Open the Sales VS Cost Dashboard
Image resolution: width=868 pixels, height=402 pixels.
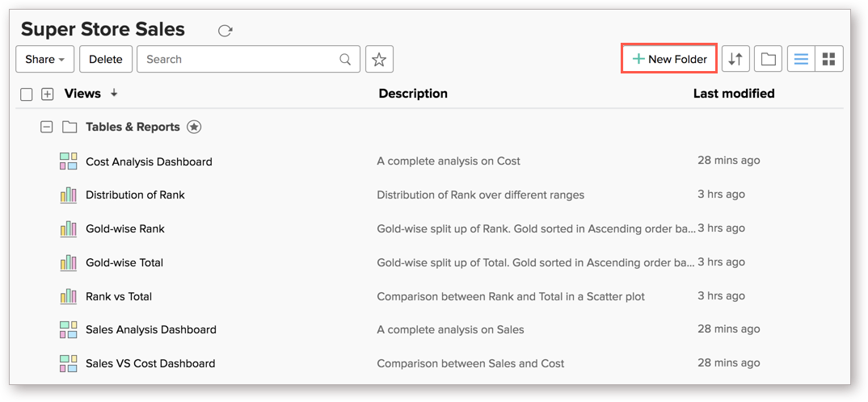pos(150,364)
